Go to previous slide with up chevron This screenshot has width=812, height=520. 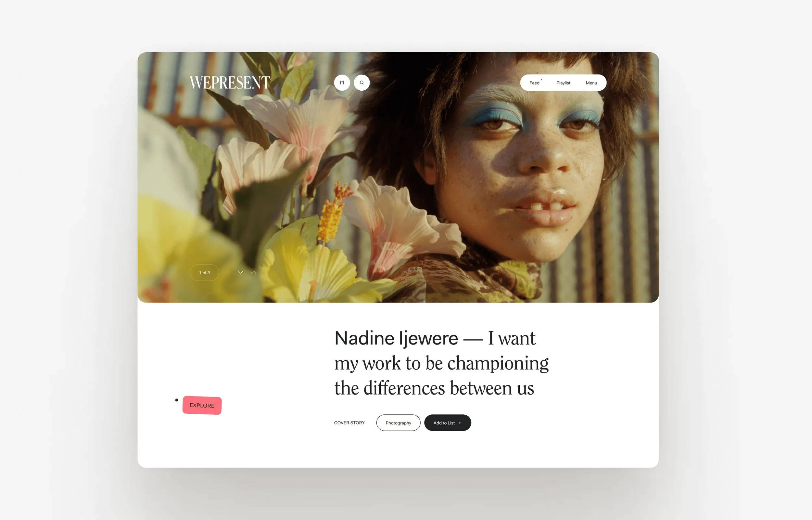click(x=253, y=272)
